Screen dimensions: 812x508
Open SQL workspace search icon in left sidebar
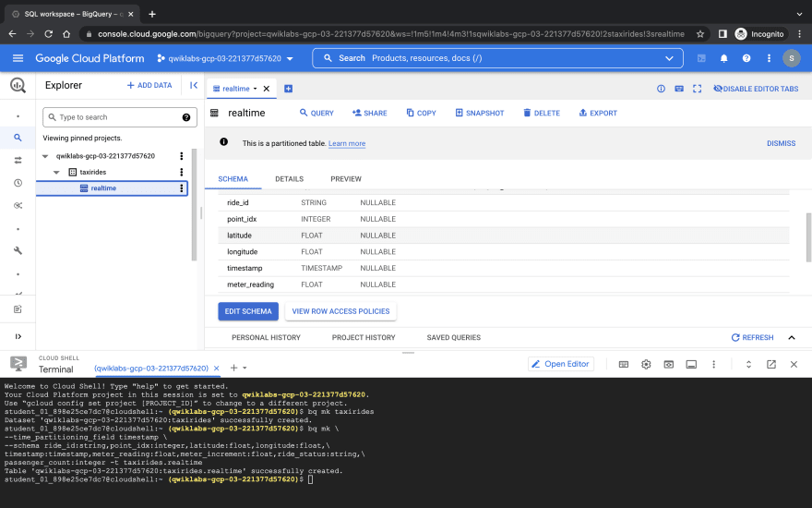click(18, 138)
